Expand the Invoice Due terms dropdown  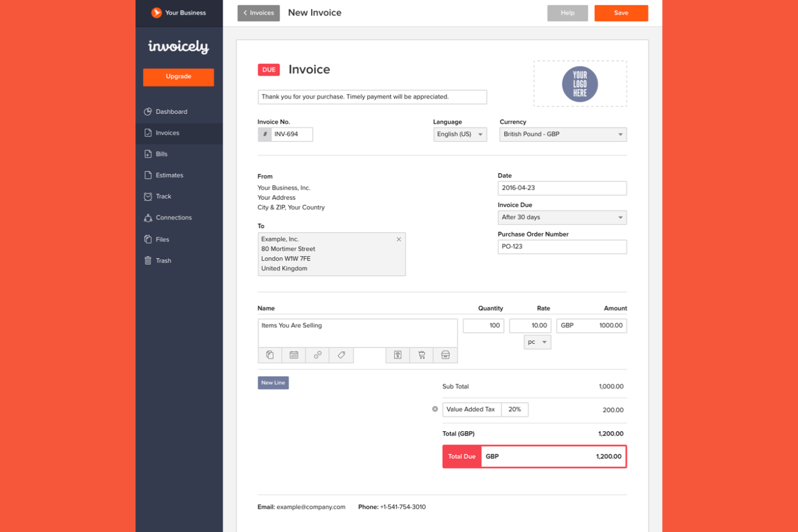coord(562,217)
